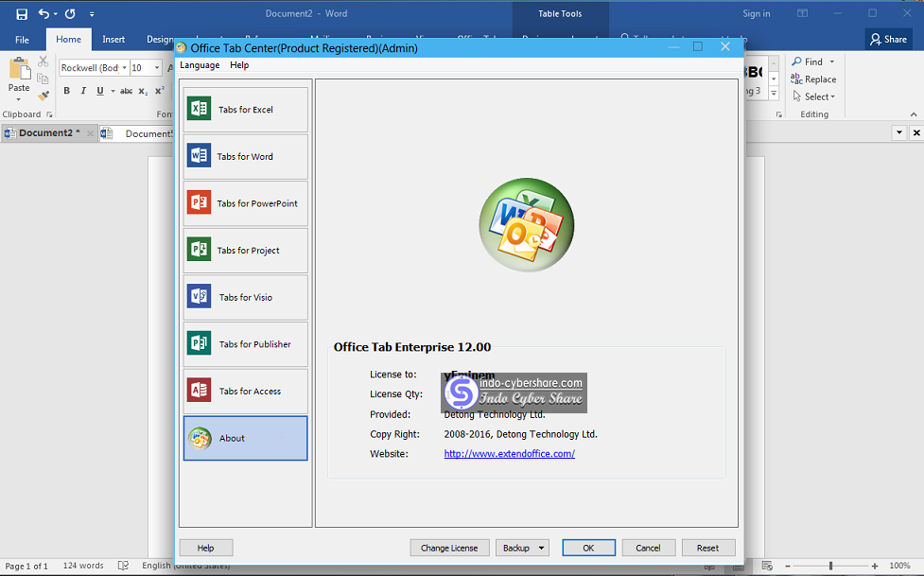
Task: Click the Redo icon in Word
Action: (x=70, y=13)
